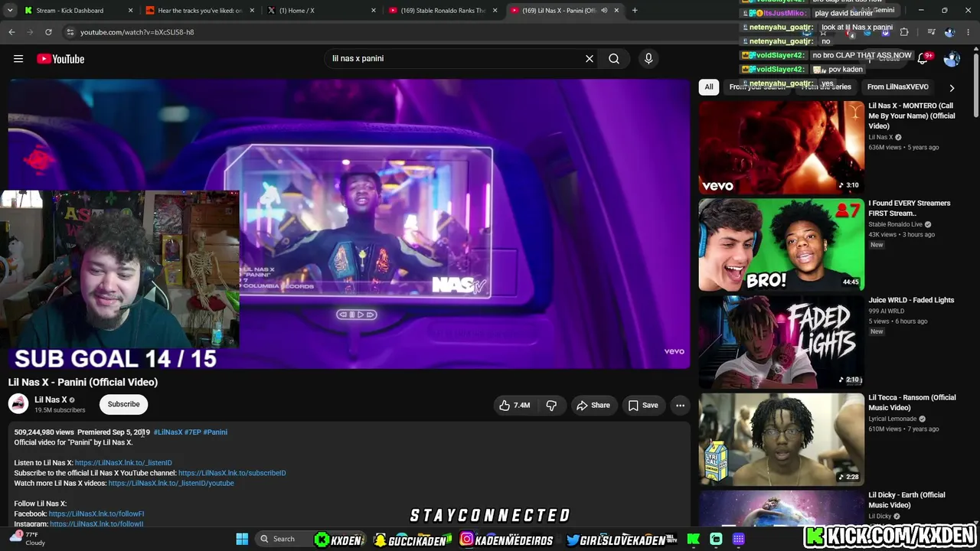Like the Panini video
Screen dimensions: 980x551
tap(514, 406)
